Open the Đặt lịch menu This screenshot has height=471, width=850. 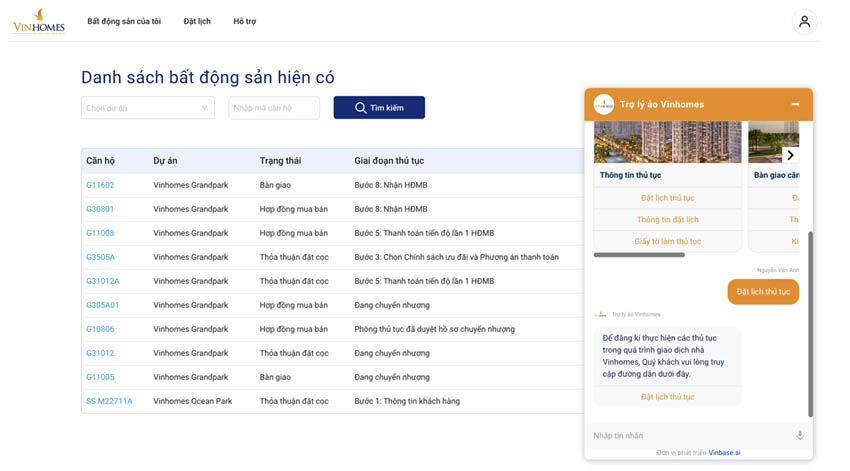click(197, 21)
